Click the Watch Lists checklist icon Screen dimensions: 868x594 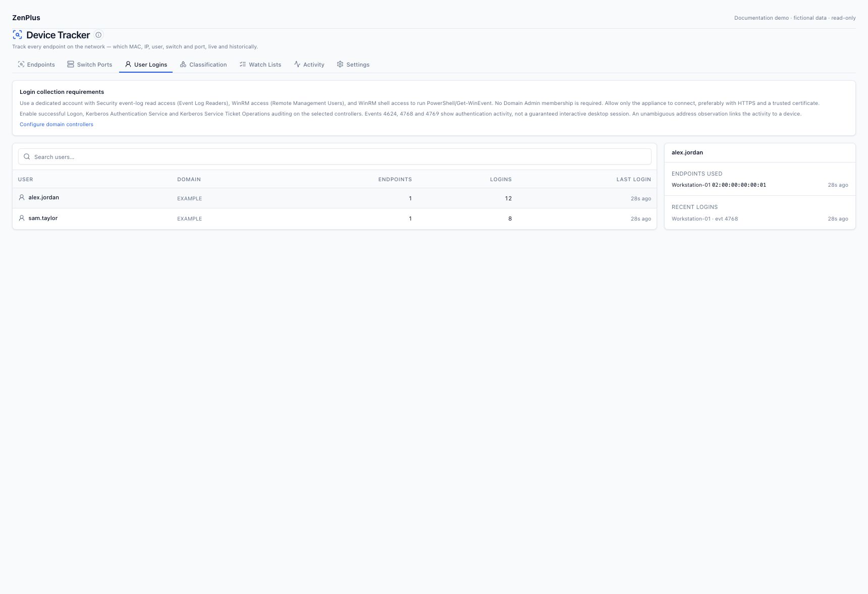[243, 64]
